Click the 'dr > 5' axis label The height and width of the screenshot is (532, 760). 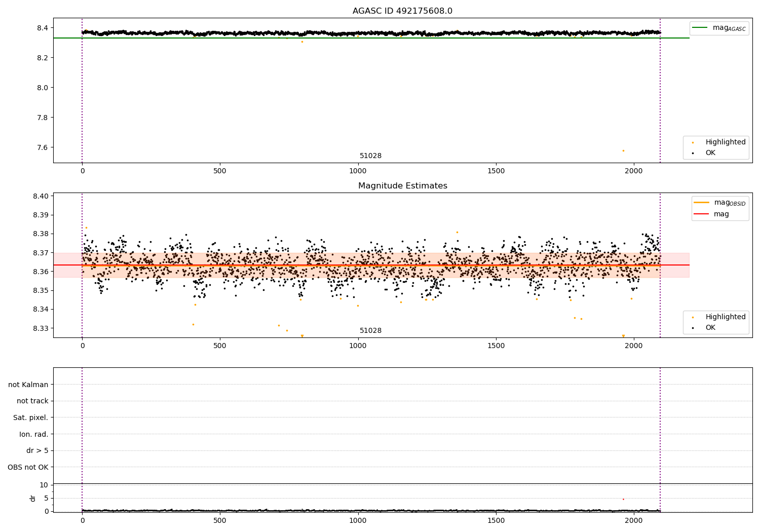click(37, 450)
